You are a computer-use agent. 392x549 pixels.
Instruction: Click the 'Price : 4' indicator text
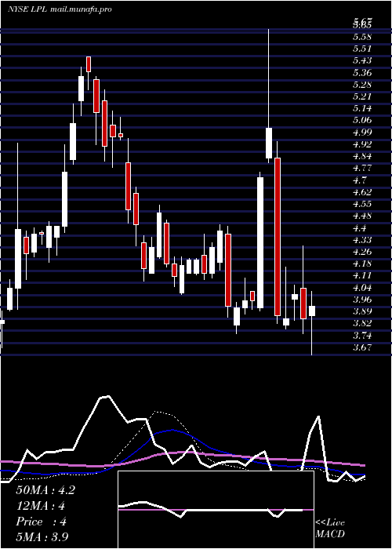tap(41, 522)
